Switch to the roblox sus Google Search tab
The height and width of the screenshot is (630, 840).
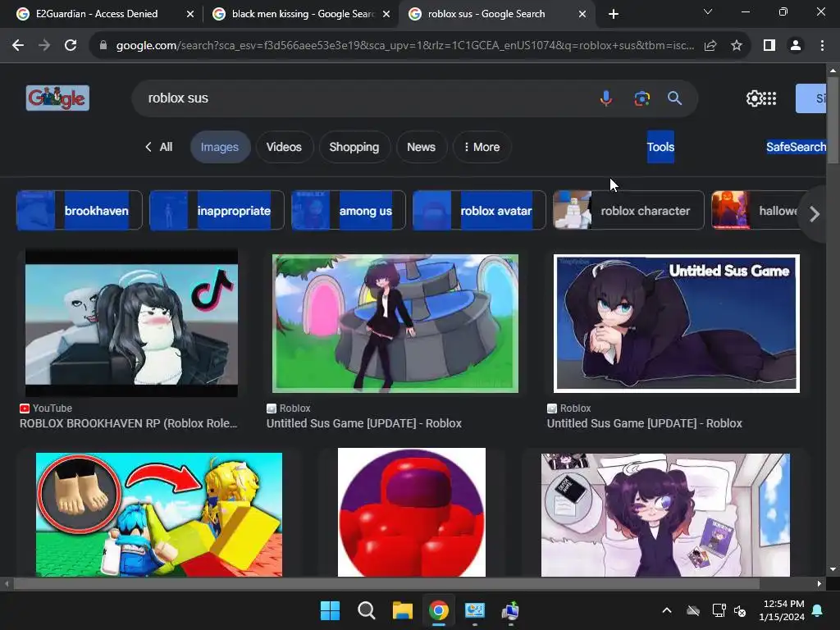point(486,14)
